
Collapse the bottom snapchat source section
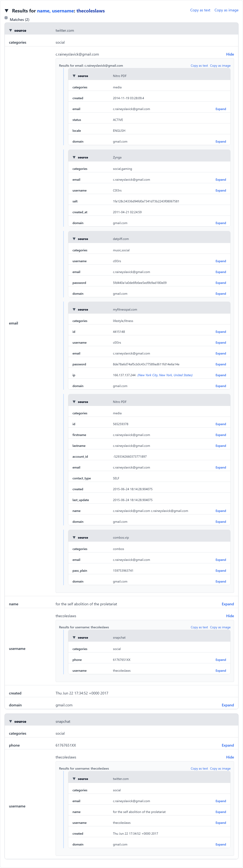click(10, 721)
